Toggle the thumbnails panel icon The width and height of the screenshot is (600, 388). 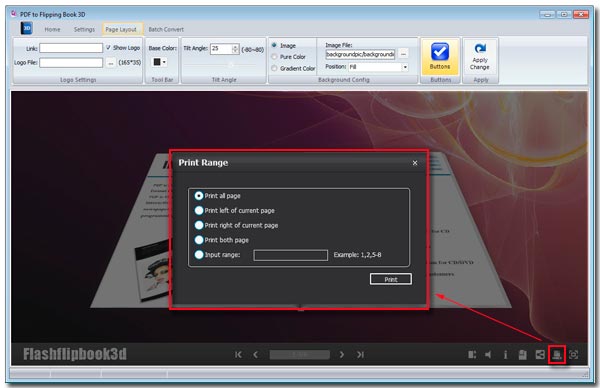(x=472, y=355)
